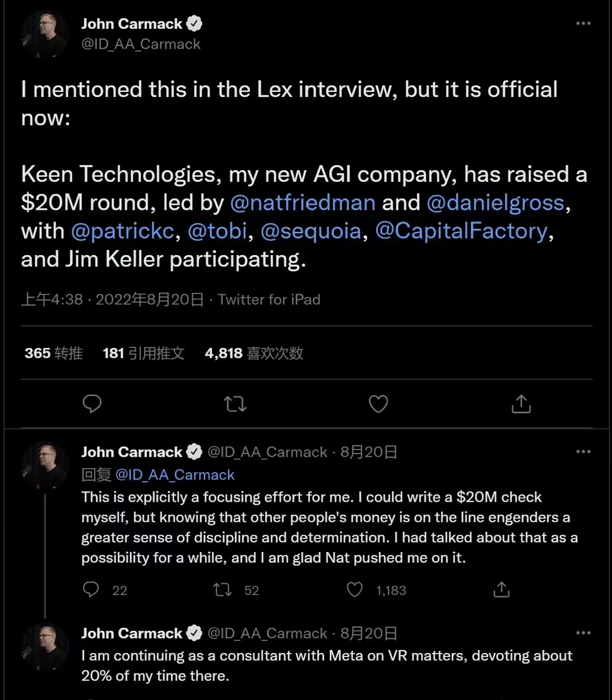This screenshot has width=612, height=700.
Task: View the 4,818 likes list
Action: pos(254,354)
